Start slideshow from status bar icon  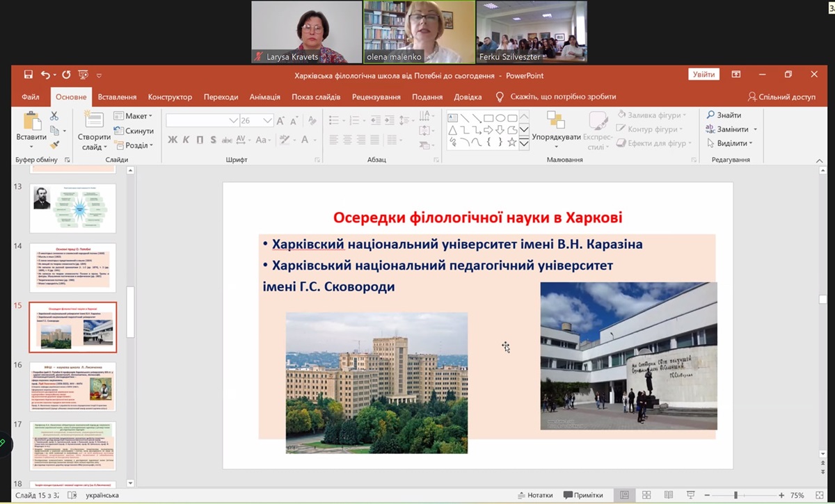[691, 495]
